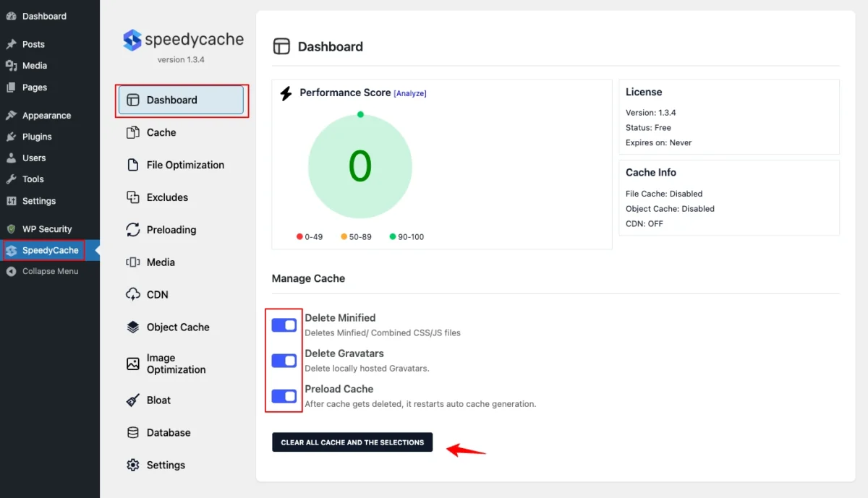Click the 'Expires on: Never' text
This screenshot has width=868, height=498.
point(658,143)
